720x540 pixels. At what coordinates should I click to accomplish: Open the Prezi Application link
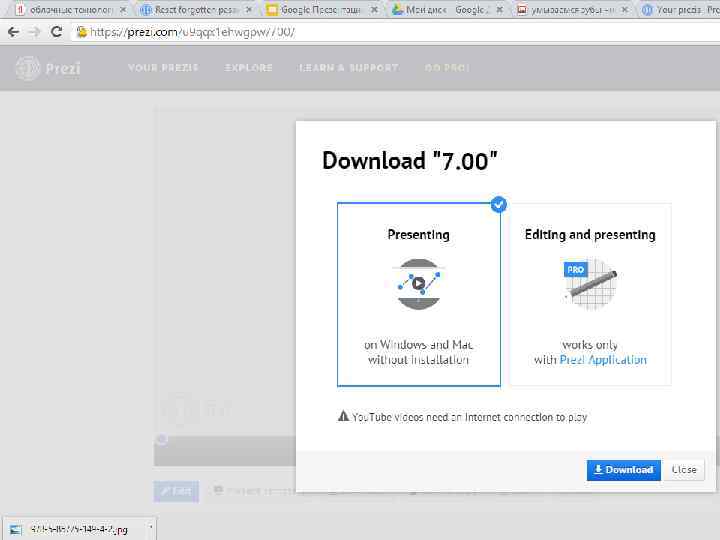click(603, 360)
